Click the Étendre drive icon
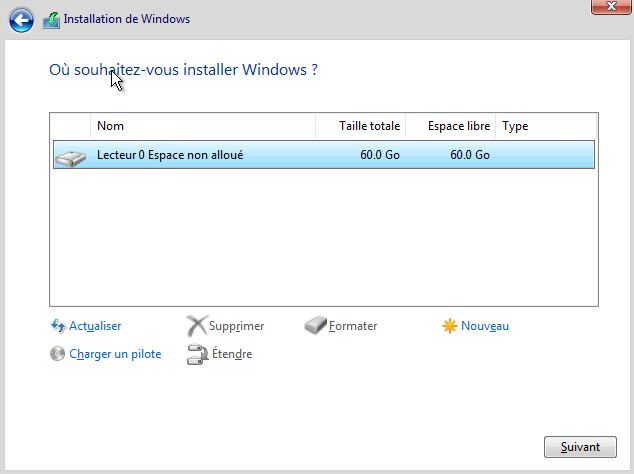This screenshot has height=474, width=634. click(x=197, y=354)
